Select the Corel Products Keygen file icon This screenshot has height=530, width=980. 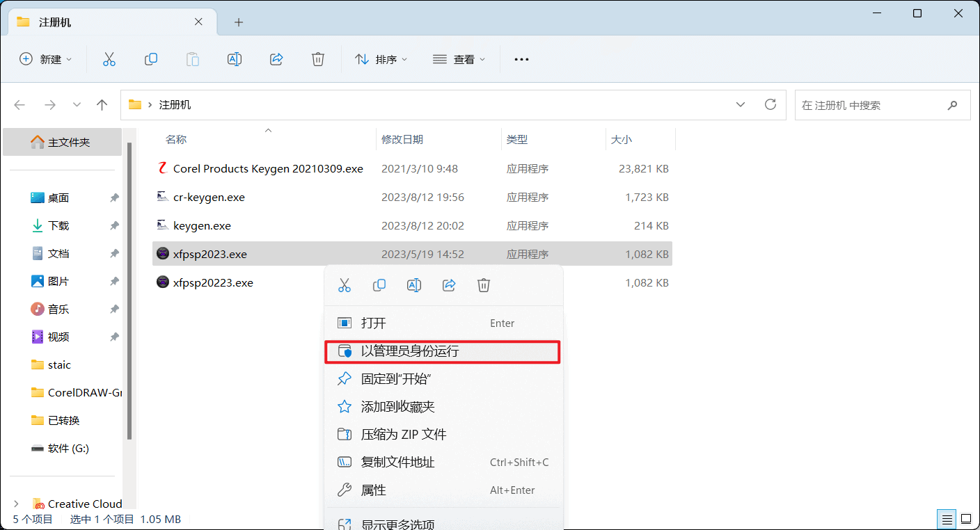click(162, 168)
